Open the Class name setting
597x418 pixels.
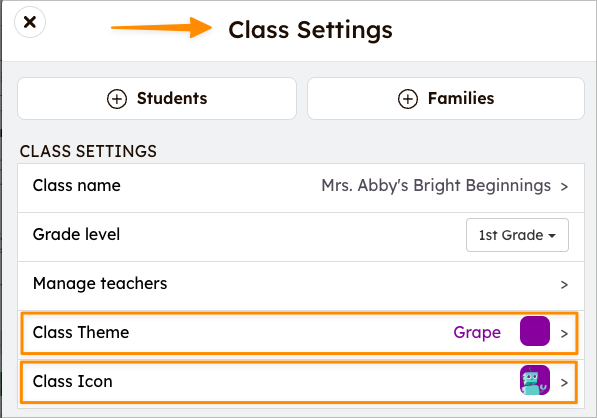pyautogui.click(x=301, y=188)
